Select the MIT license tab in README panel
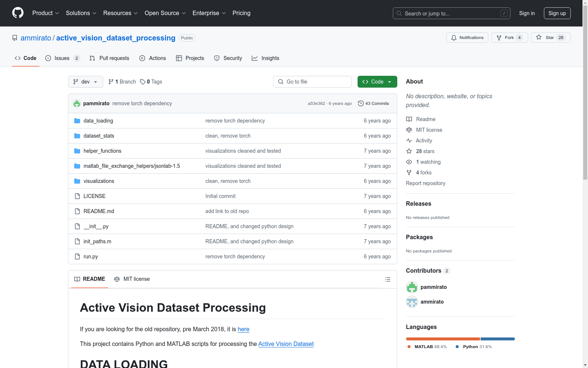 132,279
